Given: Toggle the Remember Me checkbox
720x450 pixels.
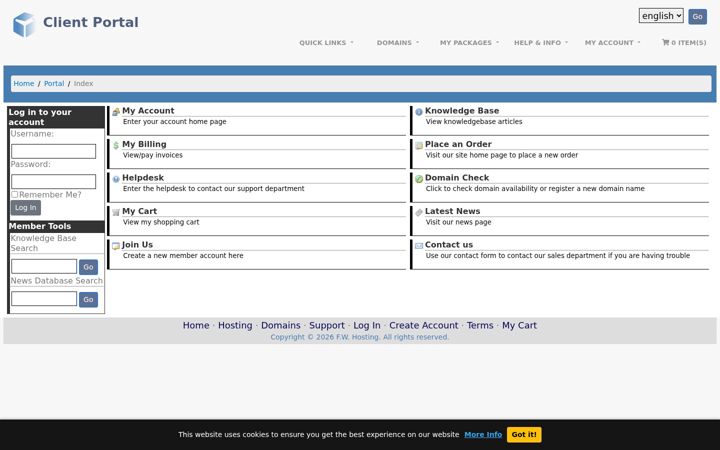Looking at the screenshot, I should tap(15, 195).
